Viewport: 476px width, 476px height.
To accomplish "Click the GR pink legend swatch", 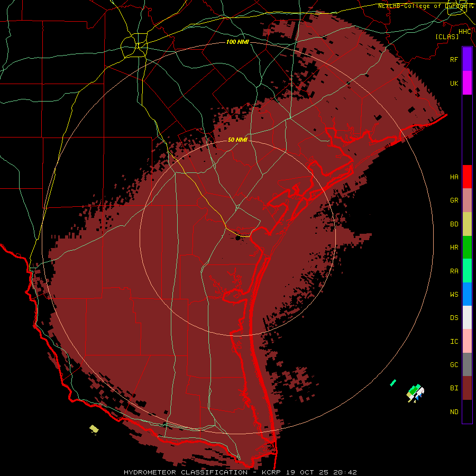I will (x=467, y=200).
